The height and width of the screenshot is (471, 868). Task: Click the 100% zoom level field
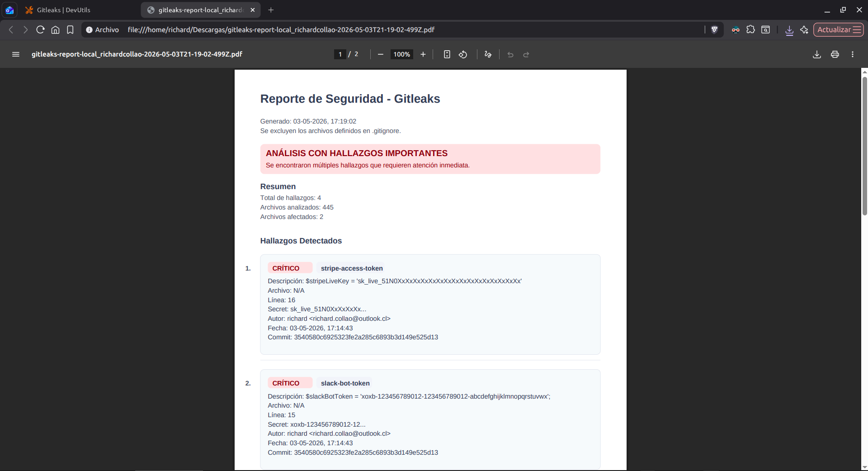pos(401,54)
